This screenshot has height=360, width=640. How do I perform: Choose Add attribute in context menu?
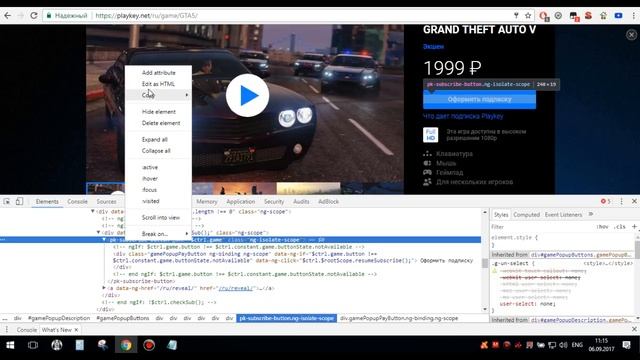(158, 73)
